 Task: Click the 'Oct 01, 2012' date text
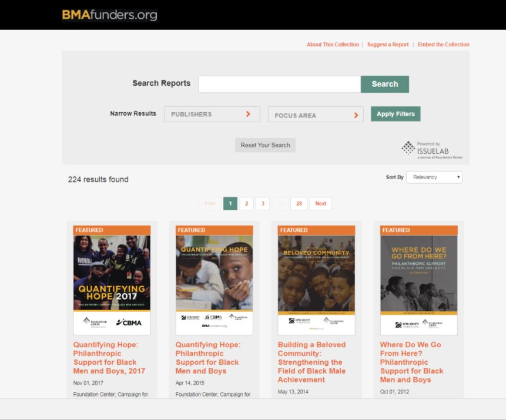click(x=394, y=392)
